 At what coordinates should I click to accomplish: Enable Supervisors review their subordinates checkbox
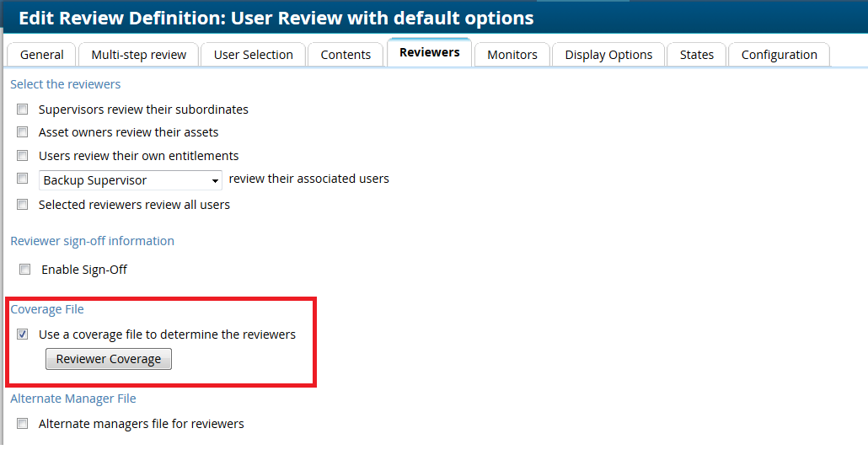(x=23, y=110)
